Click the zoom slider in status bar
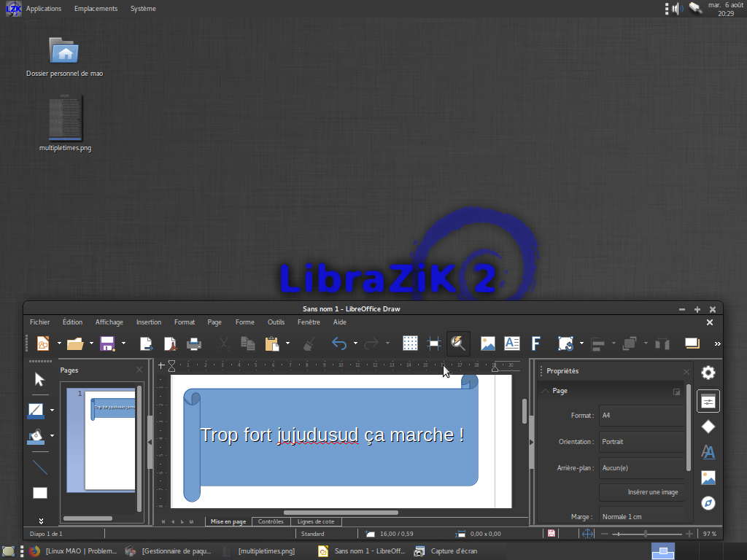Screen dimensions: 747x560 (647, 534)
